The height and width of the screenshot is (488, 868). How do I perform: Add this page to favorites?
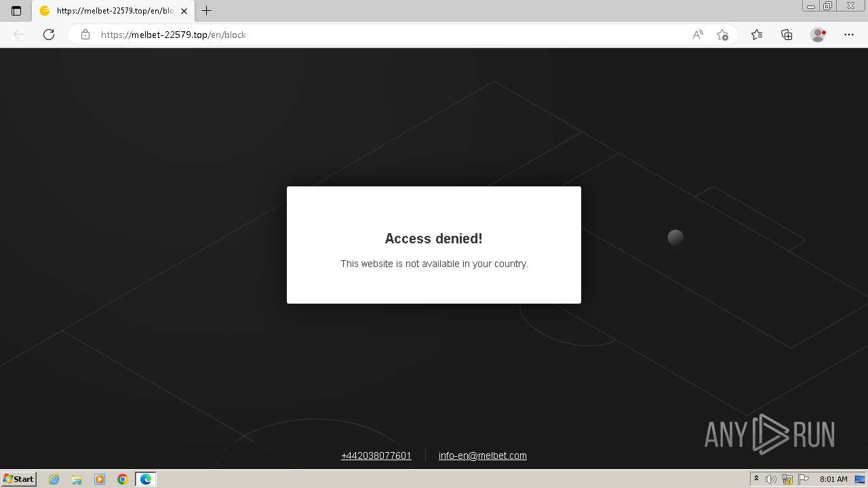click(722, 35)
